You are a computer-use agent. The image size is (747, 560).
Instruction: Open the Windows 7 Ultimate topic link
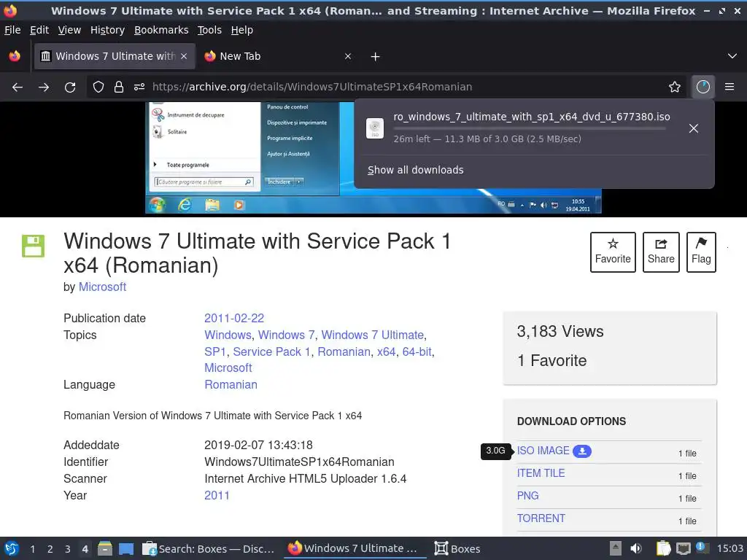(372, 335)
